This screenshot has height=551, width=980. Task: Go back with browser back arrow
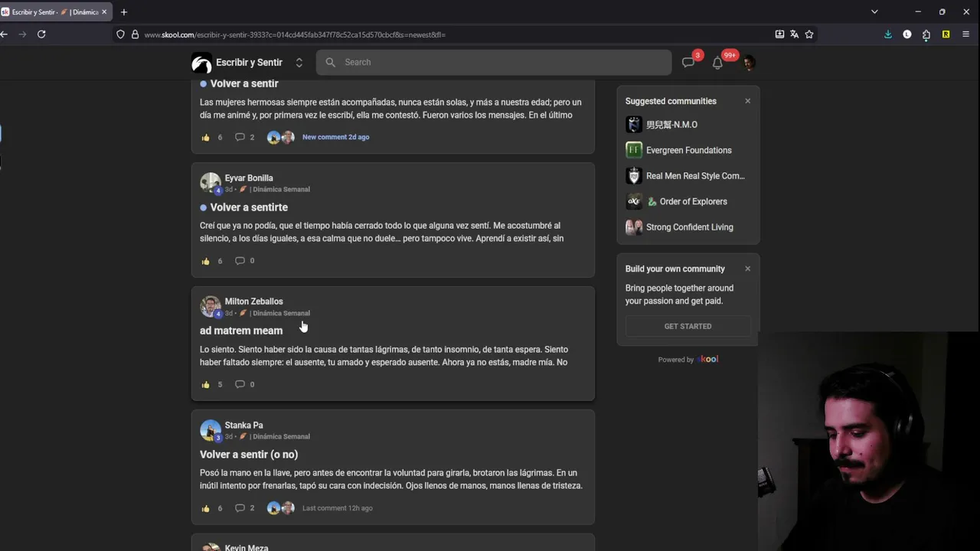pyautogui.click(x=4, y=34)
